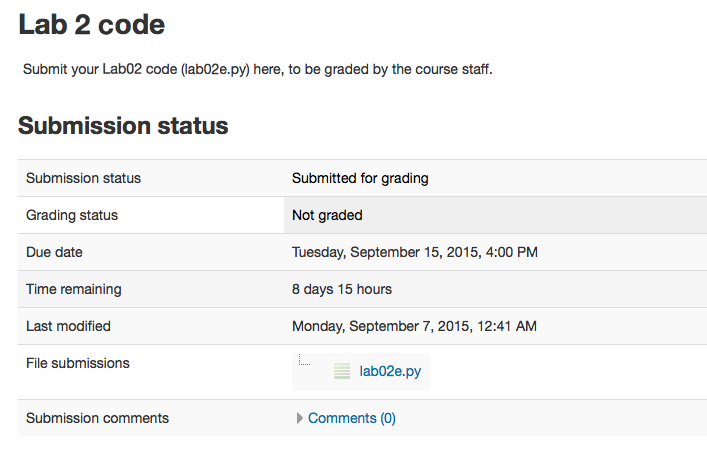
Task: Click the "Last modified" row label
Action: (68, 326)
